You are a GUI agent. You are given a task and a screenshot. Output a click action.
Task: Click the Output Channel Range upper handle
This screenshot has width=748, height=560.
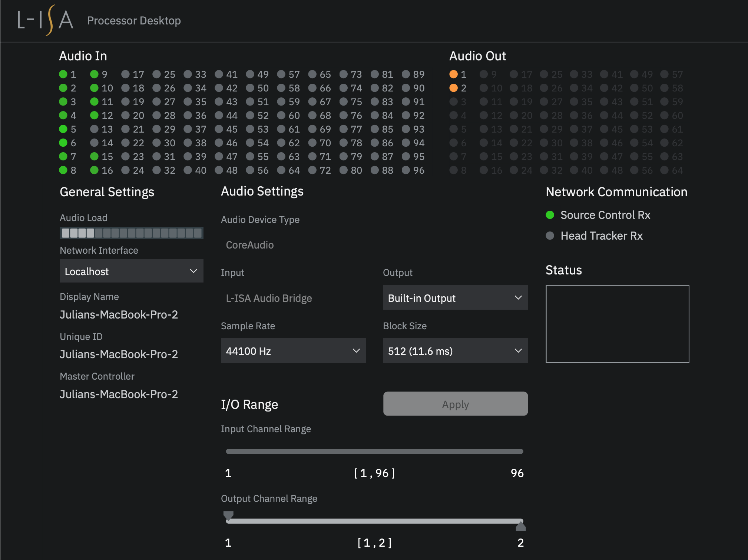coord(521,526)
